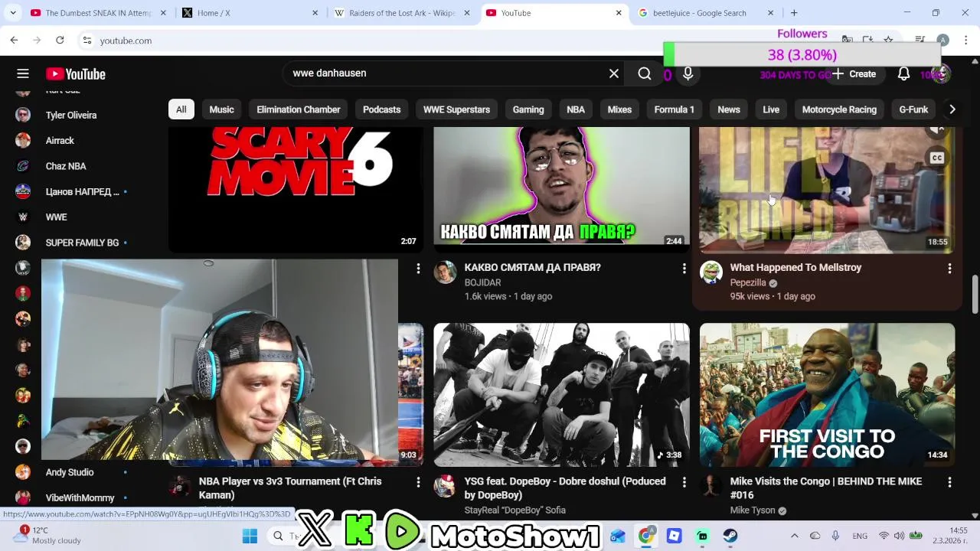View site information icon in address bar
Screen dimensions: 980x551
pos(87,41)
